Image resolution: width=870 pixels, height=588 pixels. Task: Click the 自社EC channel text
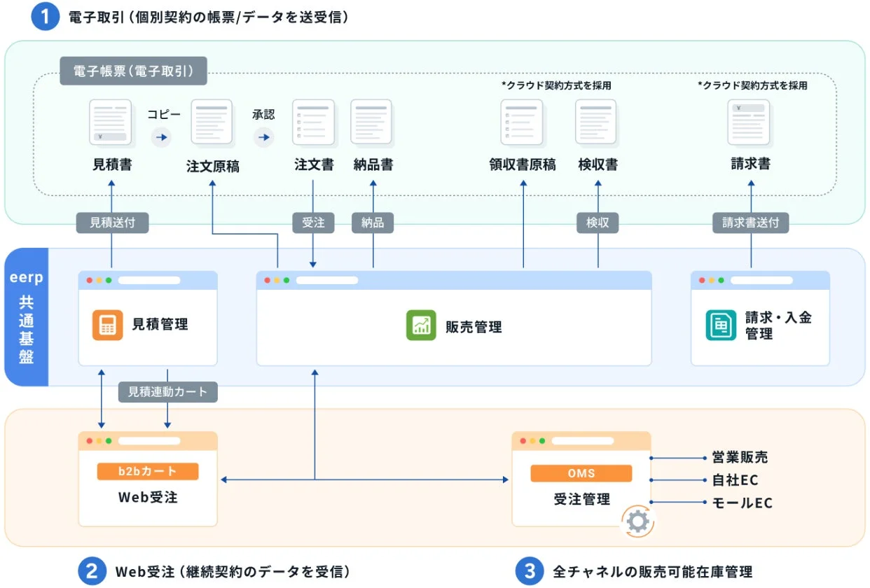(734, 480)
